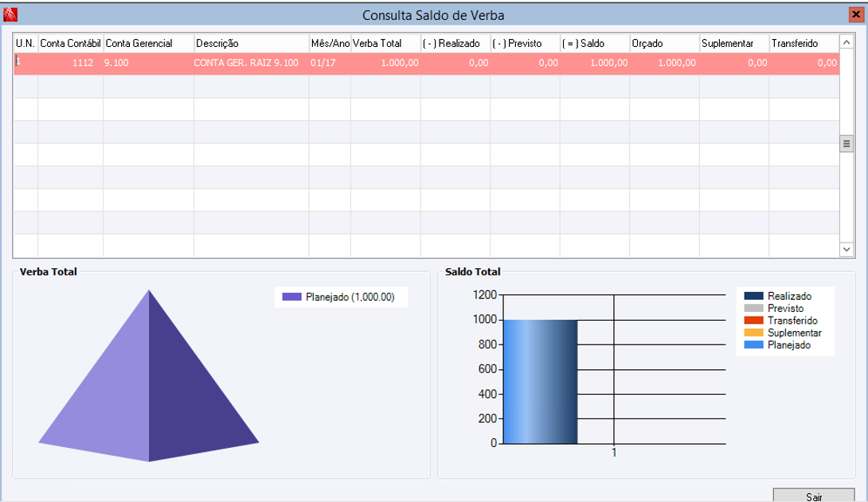868x502 pixels.
Task: Click the Sair button
Action: click(814, 496)
